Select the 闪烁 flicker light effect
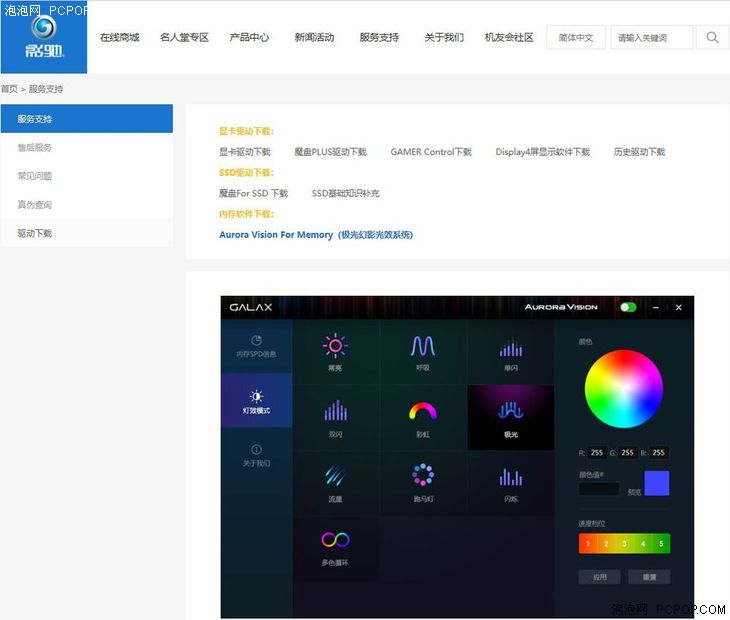Viewport: 730px width, 620px height. (511, 483)
